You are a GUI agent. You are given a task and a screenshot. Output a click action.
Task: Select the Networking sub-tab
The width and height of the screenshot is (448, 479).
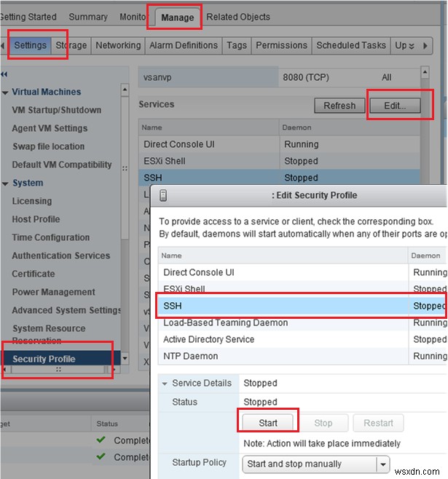click(118, 45)
